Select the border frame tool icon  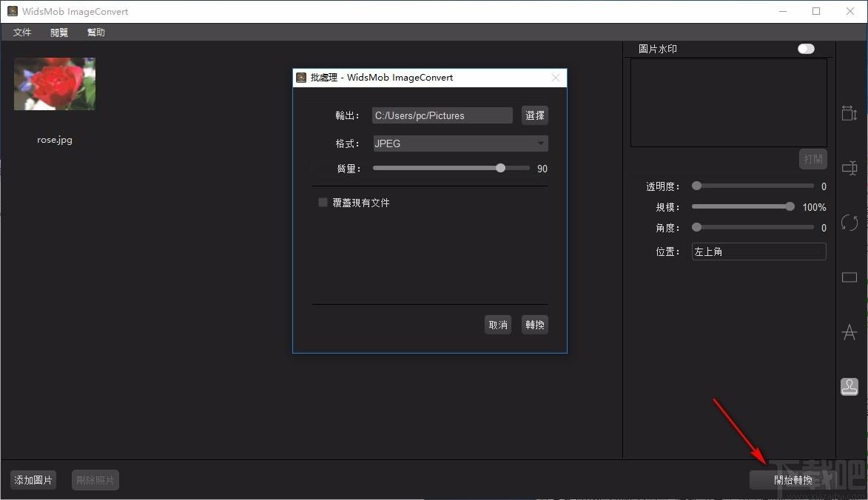[x=850, y=277]
